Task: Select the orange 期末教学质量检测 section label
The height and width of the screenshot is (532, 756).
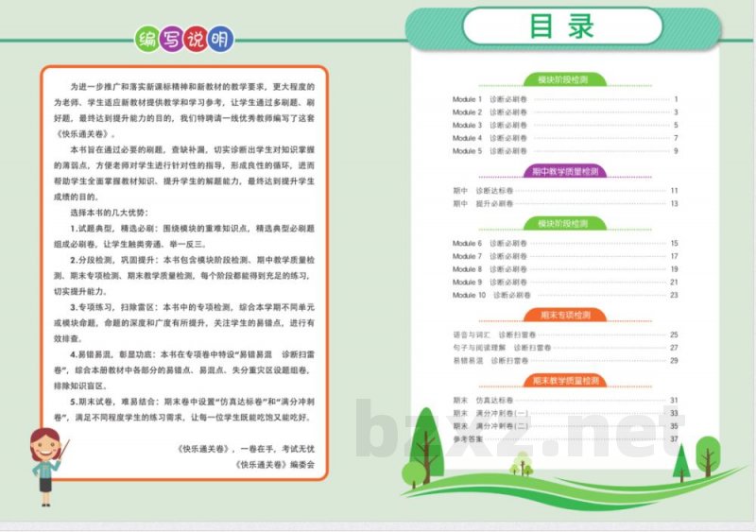Action: click(x=564, y=381)
